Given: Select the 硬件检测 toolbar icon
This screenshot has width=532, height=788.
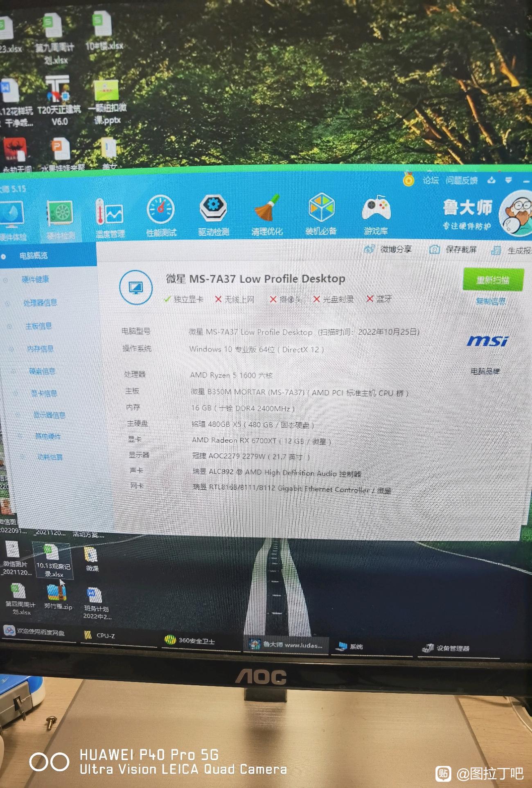Looking at the screenshot, I should (60, 220).
